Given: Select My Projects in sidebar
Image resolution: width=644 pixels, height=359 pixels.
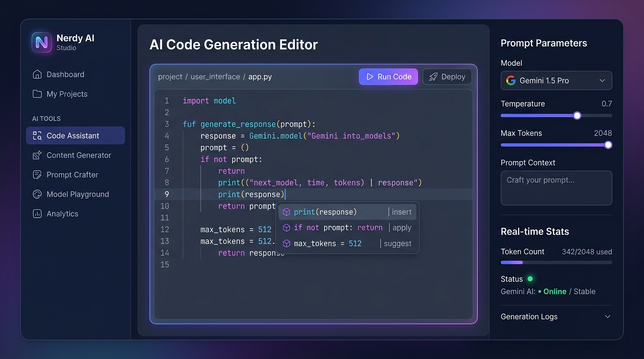Looking at the screenshot, I should pyautogui.click(x=75, y=94).
